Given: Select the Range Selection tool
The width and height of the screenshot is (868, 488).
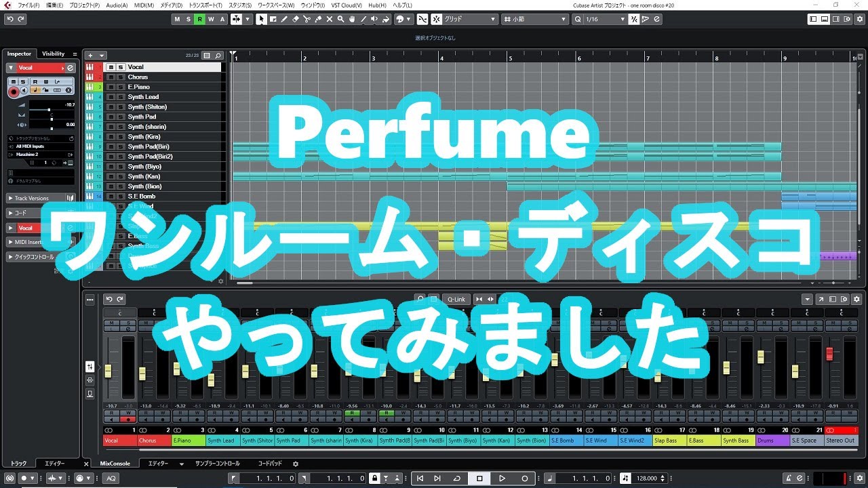Looking at the screenshot, I should [x=273, y=19].
